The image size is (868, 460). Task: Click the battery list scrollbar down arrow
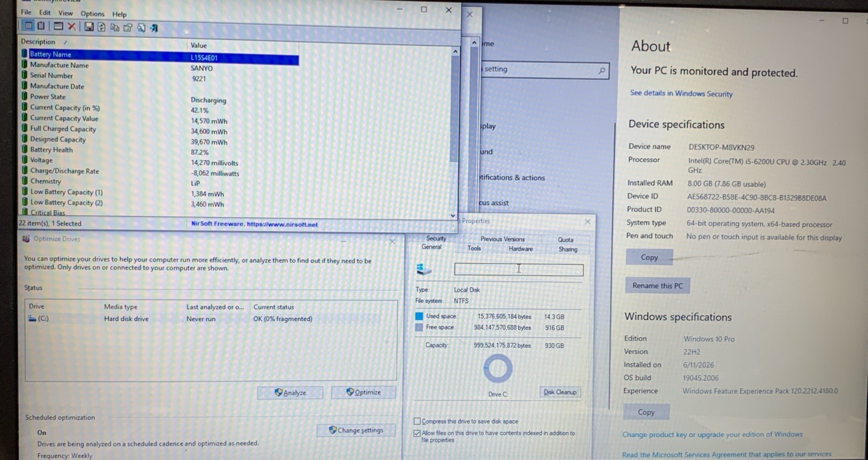point(453,215)
